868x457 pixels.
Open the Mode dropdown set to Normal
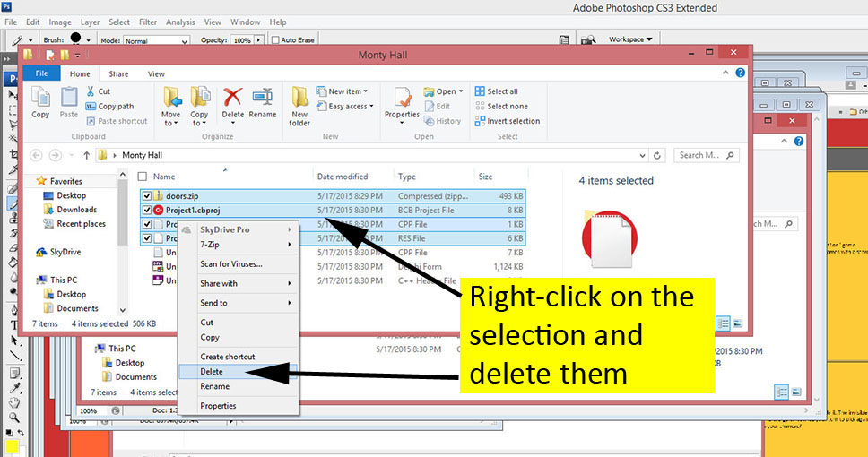[157, 40]
